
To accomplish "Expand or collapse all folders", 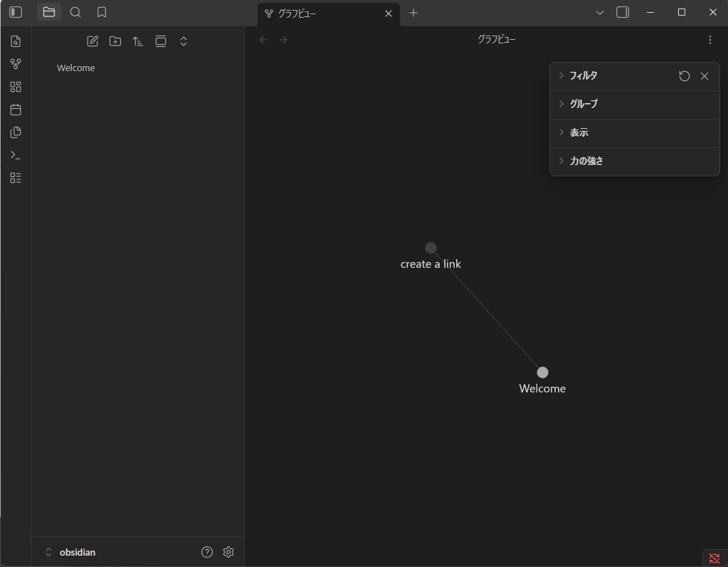I will [184, 41].
